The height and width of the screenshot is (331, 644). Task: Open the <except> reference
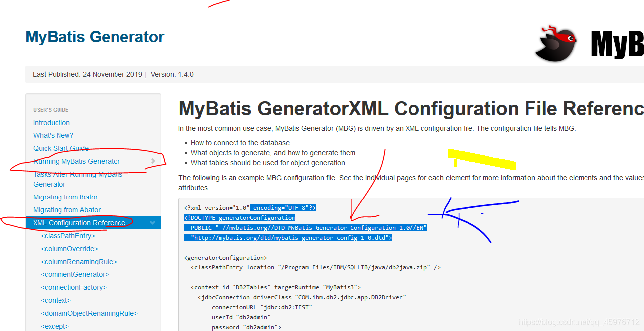pos(55,326)
